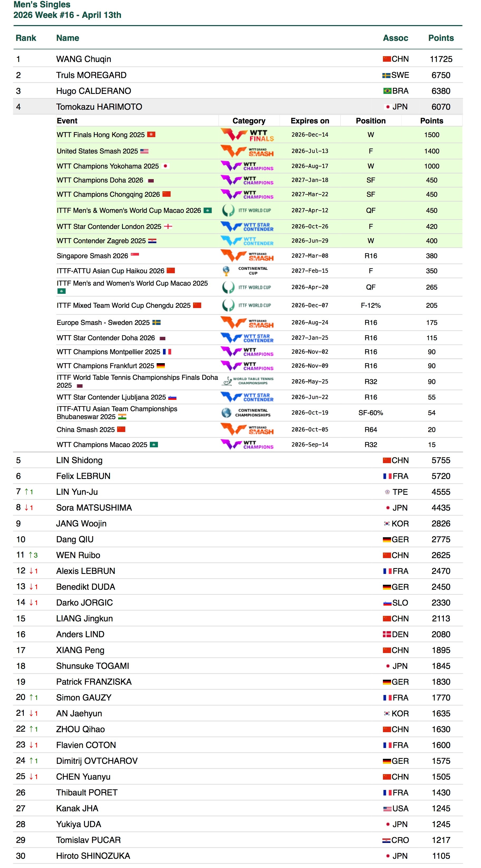This screenshot has width=481, height=868.
Task: Click the Assoc column header
Action: click(x=396, y=38)
